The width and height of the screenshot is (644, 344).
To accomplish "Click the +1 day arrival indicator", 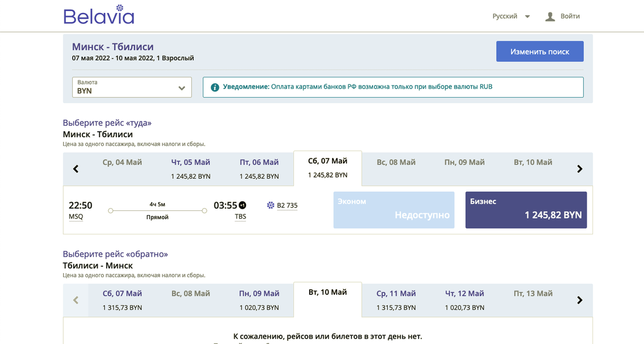I will pos(242,205).
